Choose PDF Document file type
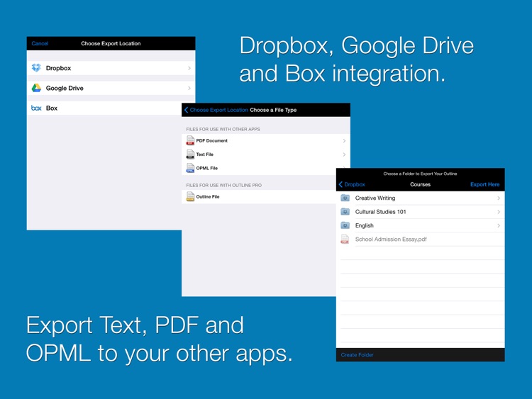532x399 pixels. (x=266, y=141)
